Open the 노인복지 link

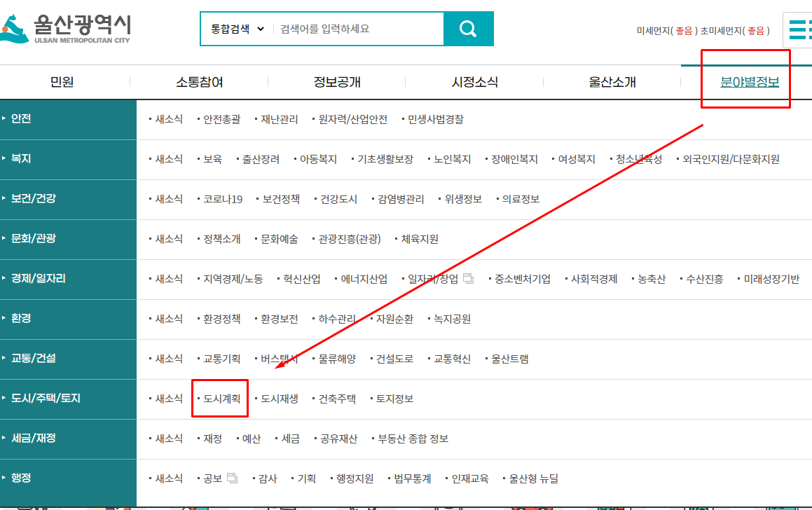(452, 159)
